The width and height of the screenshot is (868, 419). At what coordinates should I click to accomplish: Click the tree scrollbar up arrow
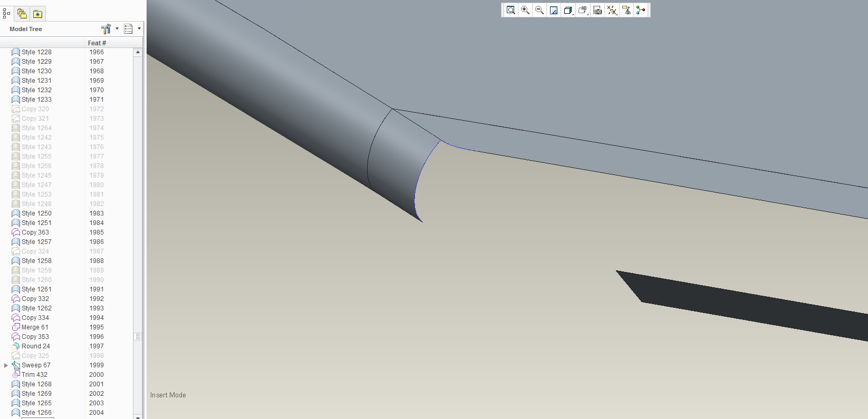[138, 52]
